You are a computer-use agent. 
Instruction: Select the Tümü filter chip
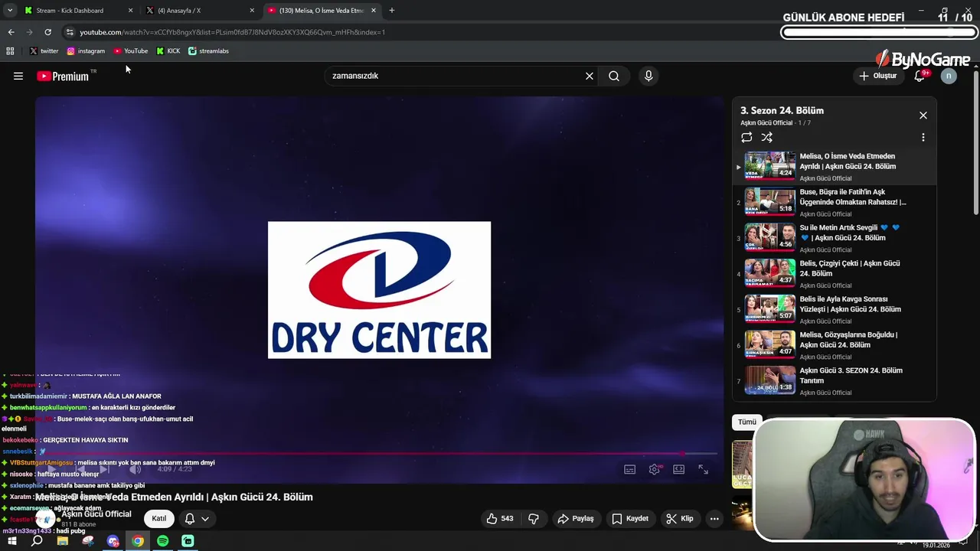tap(747, 422)
